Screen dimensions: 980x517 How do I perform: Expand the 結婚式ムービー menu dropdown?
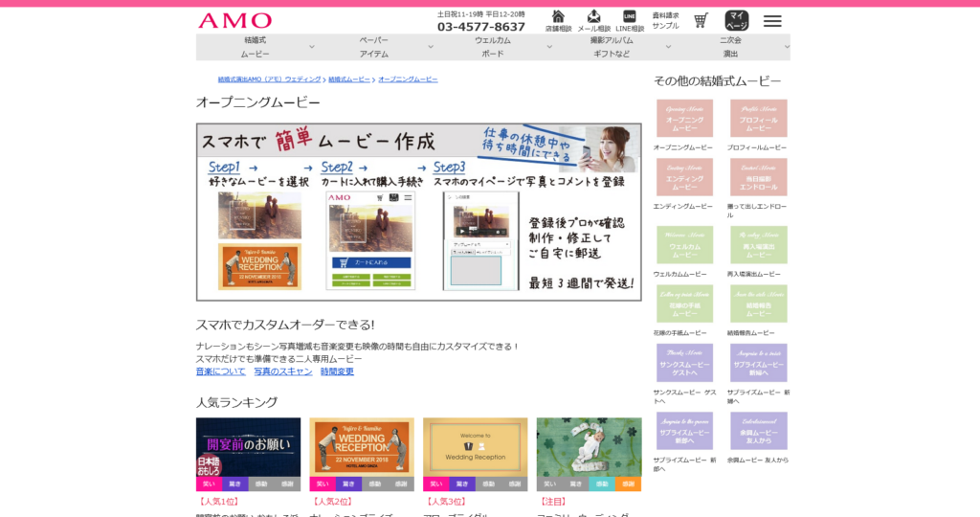pos(256,47)
